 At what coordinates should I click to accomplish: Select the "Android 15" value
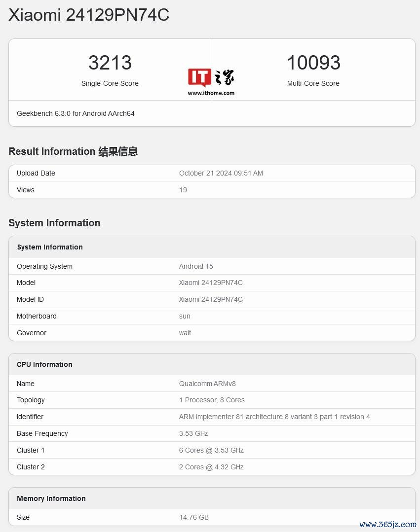click(x=196, y=266)
